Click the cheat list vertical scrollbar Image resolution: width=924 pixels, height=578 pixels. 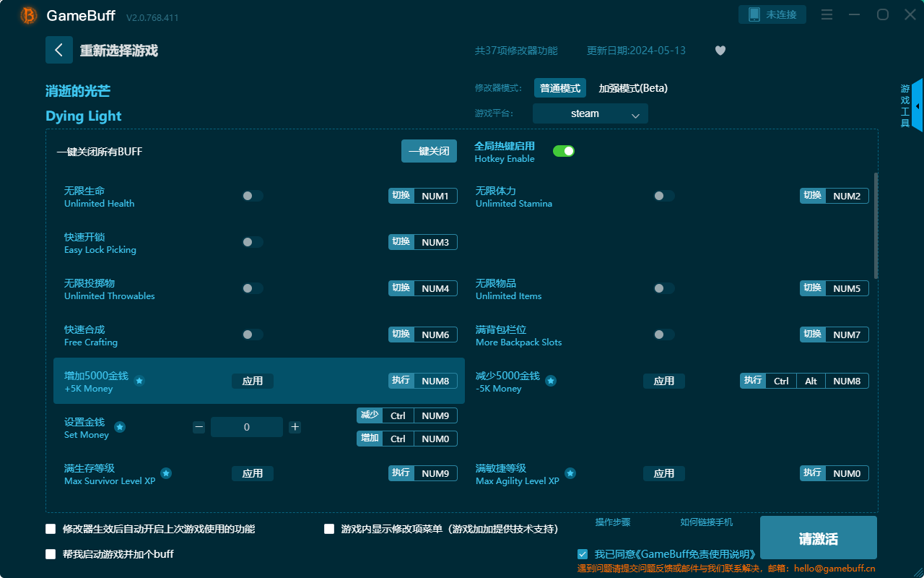pos(876,225)
